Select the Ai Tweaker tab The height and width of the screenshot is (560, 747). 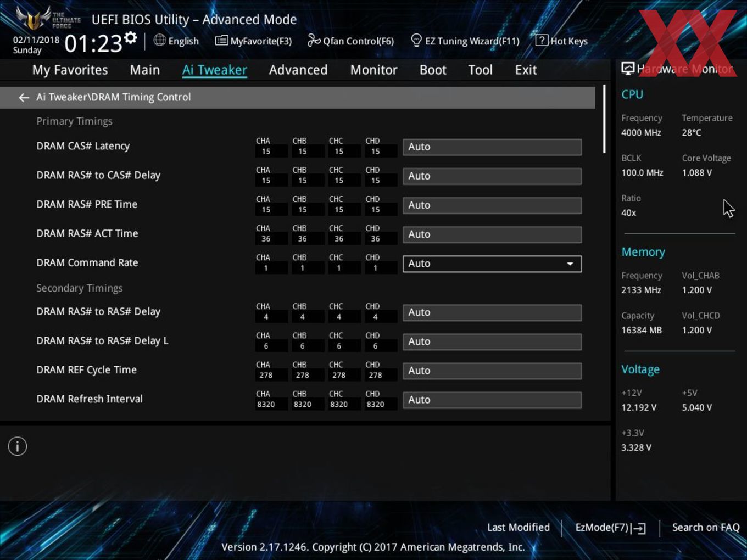(x=215, y=70)
